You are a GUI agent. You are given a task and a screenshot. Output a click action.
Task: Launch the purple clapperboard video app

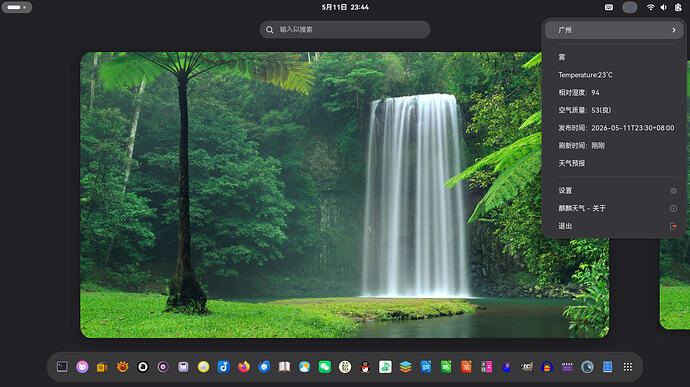[567, 367]
